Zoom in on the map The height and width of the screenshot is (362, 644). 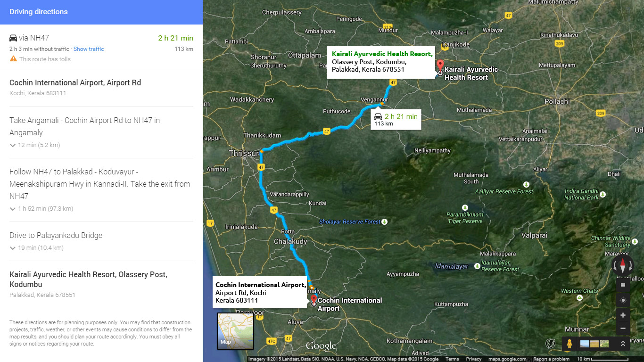coord(623,315)
